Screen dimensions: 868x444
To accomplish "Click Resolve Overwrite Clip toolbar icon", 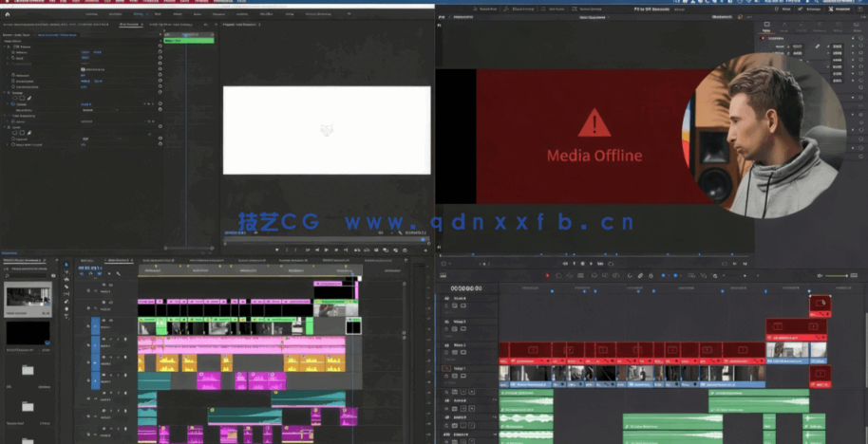I will (605, 275).
